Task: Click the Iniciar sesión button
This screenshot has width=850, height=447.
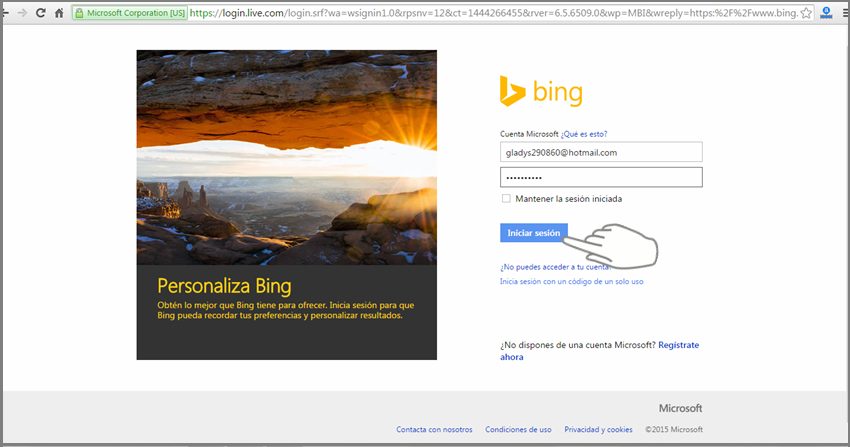Action: click(533, 232)
